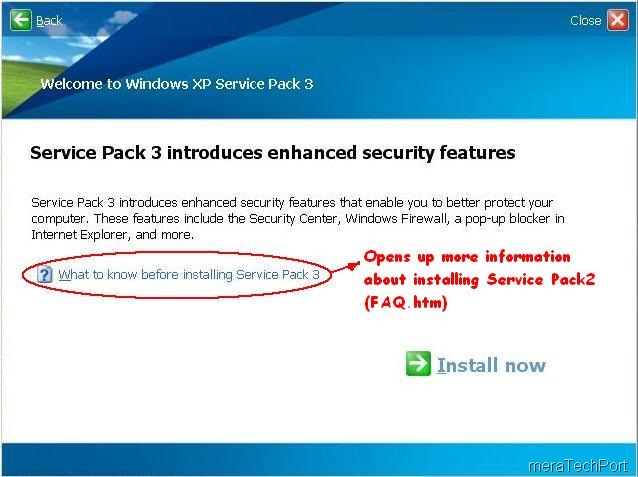
Task: Click the green Back arrow icon
Action: click(x=21, y=20)
